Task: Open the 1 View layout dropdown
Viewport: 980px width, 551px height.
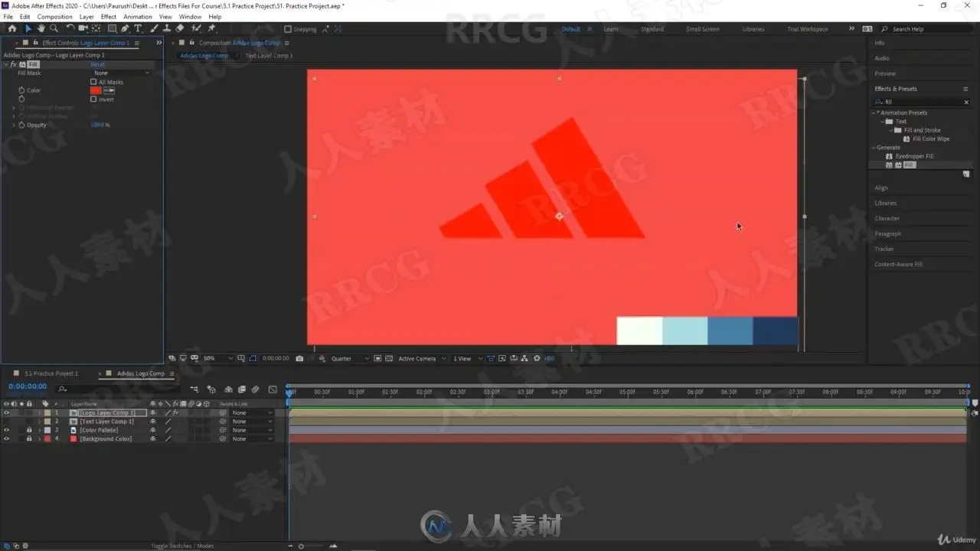Action: (466, 358)
